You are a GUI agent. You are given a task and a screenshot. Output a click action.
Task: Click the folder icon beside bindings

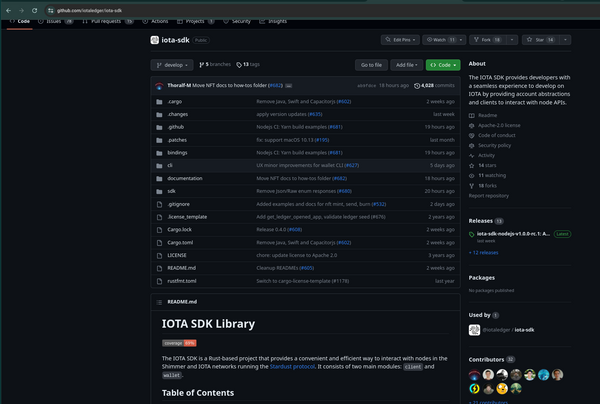point(159,153)
